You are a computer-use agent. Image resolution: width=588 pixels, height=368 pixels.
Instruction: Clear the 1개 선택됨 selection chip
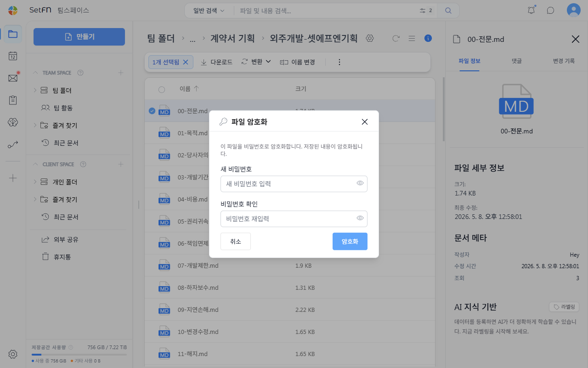(x=186, y=62)
